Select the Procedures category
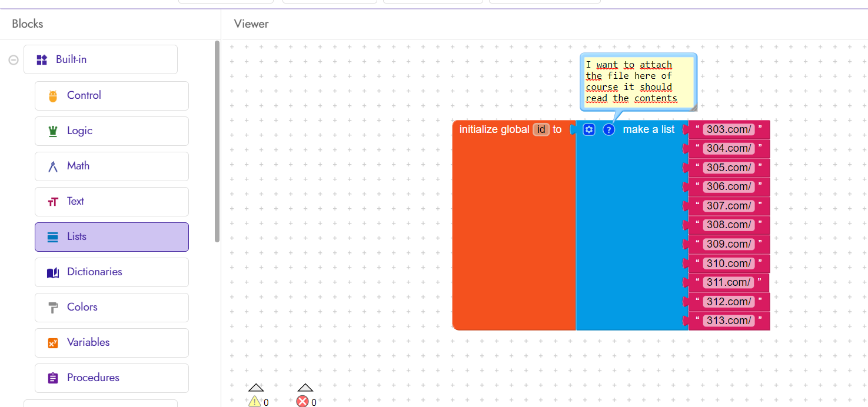Viewport: 868px width, 407px height. [112, 378]
